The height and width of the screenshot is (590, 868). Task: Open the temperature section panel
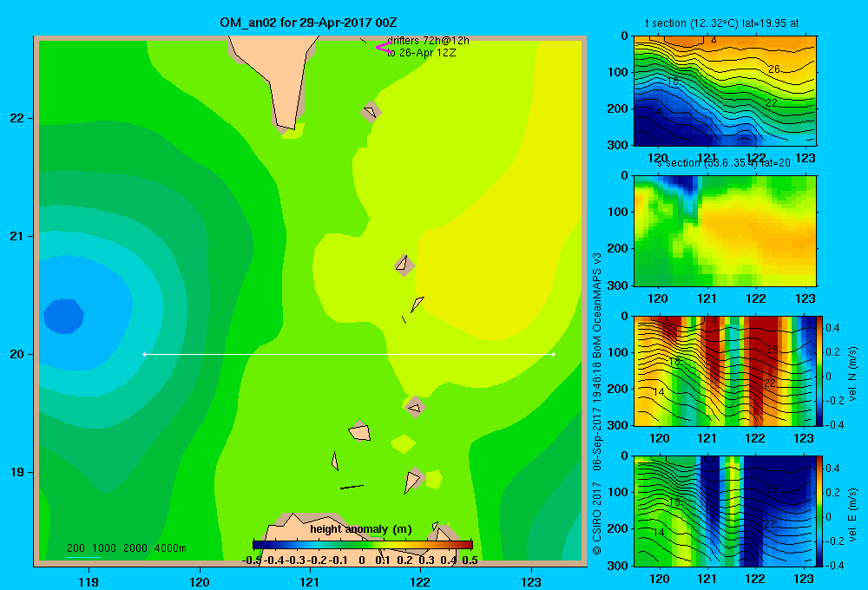tap(725, 91)
